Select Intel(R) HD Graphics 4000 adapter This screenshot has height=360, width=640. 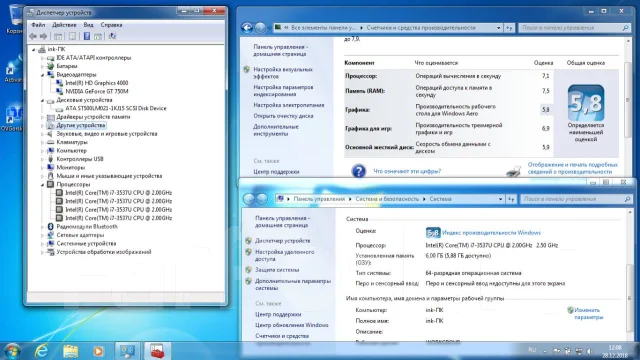(x=96, y=83)
